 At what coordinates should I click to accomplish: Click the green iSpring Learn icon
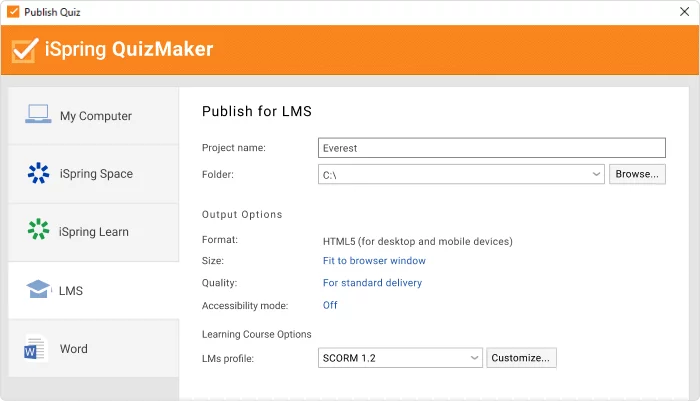pos(38,231)
